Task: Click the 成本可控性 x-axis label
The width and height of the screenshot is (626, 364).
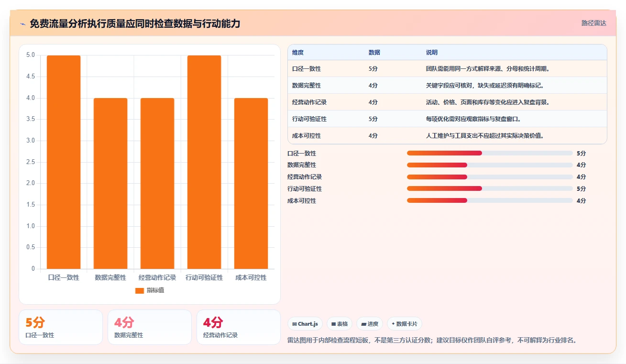Action: pyautogui.click(x=251, y=277)
